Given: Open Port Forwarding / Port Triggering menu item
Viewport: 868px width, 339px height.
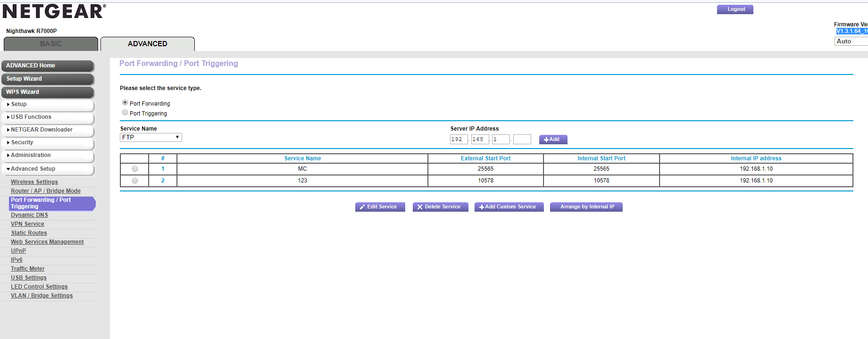Looking at the screenshot, I should pyautogui.click(x=52, y=203).
